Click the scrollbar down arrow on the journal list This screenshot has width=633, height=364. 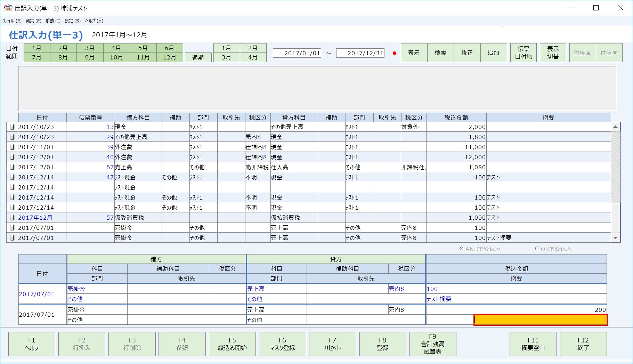coord(615,237)
